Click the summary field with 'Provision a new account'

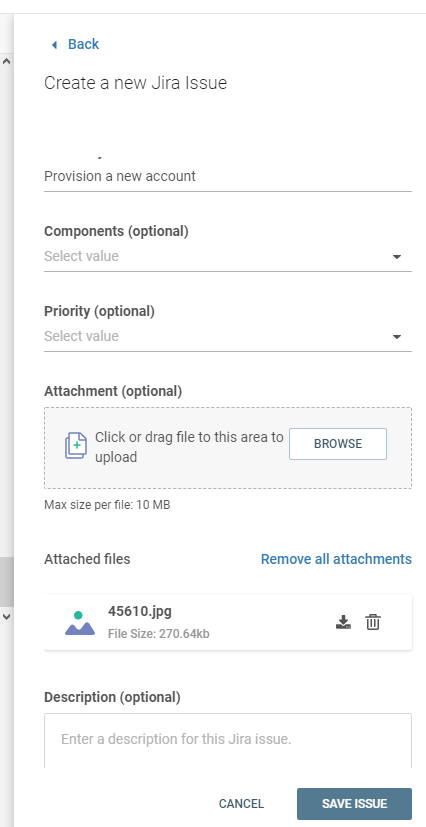point(228,177)
